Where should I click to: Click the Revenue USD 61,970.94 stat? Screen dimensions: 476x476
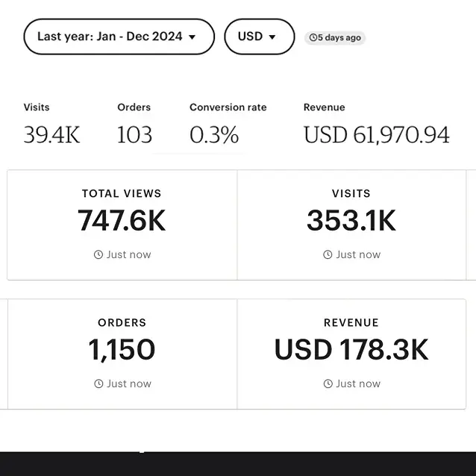click(x=377, y=125)
